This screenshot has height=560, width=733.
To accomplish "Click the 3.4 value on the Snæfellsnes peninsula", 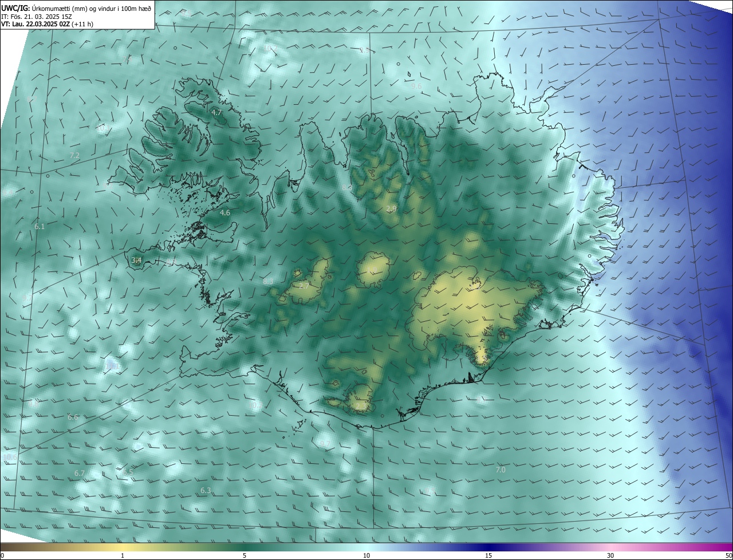I will click(x=136, y=261).
